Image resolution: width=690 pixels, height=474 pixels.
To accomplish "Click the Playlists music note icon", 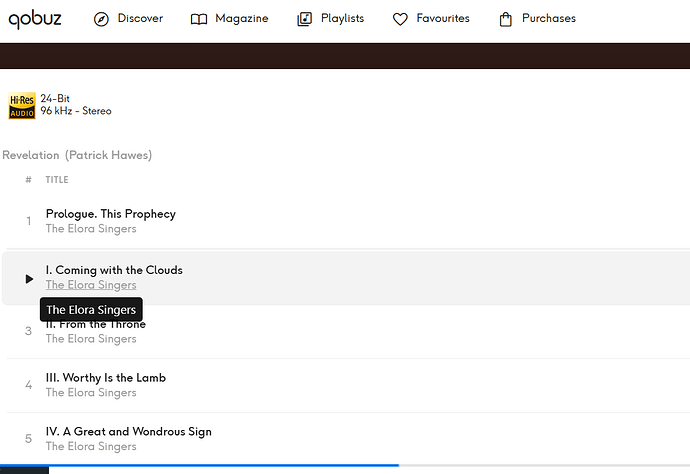I will click(305, 19).
